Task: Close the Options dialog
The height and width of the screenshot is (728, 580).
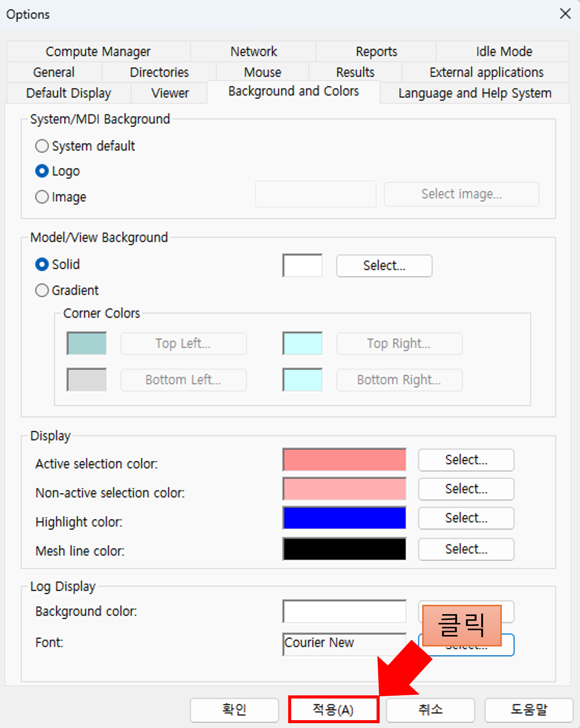Action: coord(565,14)
